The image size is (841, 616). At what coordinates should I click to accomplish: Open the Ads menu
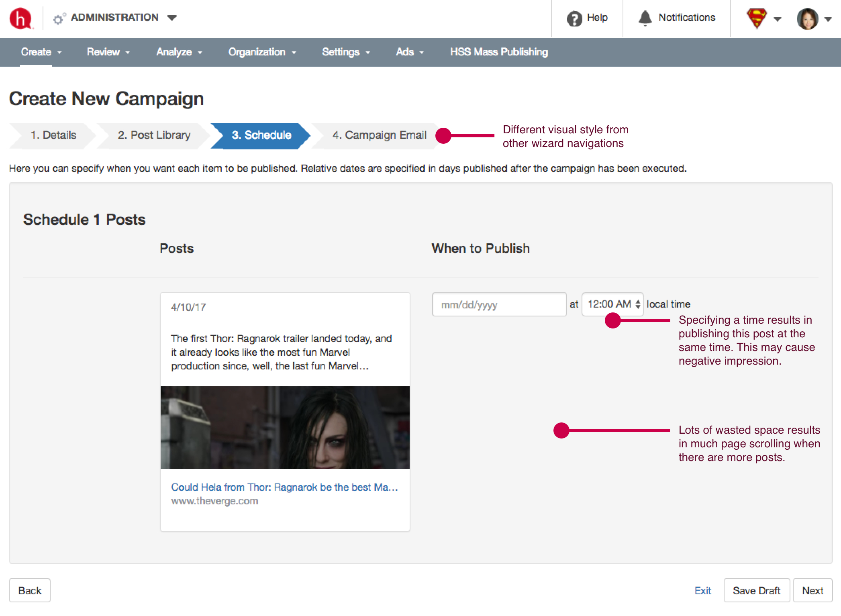click(410, 52)
